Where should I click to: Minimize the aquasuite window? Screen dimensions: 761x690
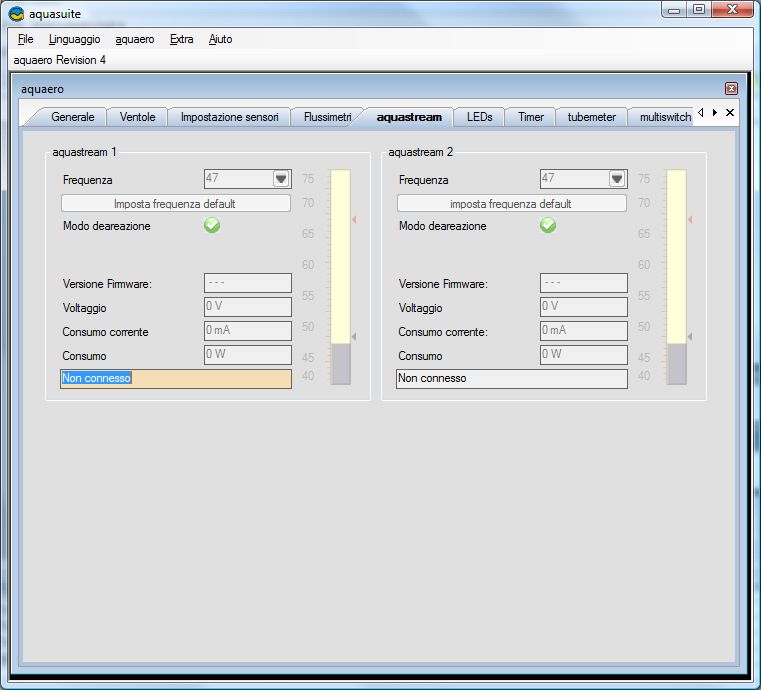(x=674, y=10)
